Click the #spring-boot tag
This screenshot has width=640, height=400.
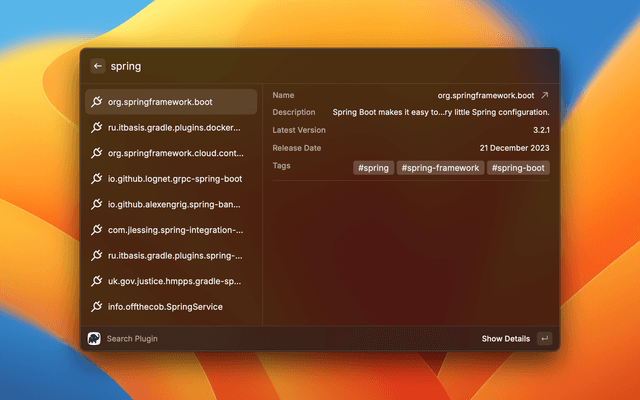[x=519, y=168]
